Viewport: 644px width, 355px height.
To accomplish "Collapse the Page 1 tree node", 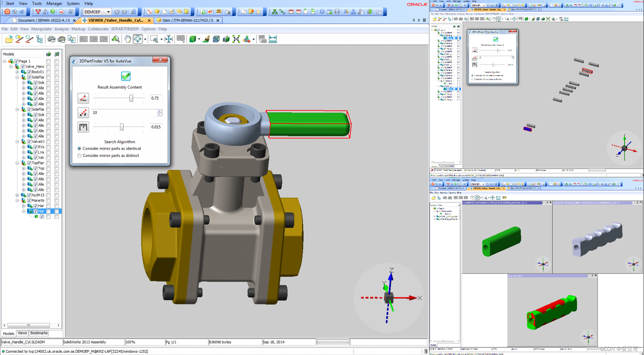I will (5, 61).
